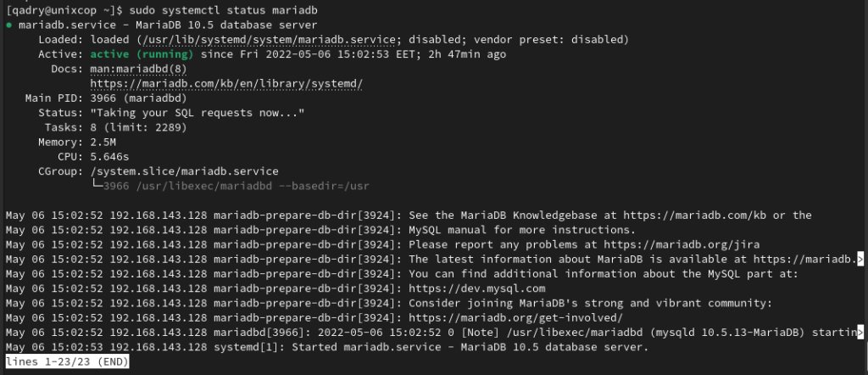
Task: Click the 'lines 1-23/23 (END)' pager indicator
Action: (68, 361)
